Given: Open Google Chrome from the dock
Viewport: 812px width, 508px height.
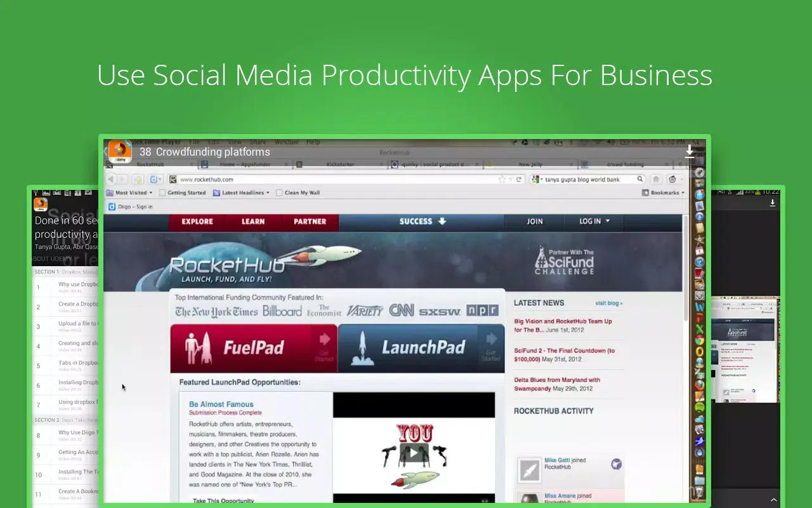Looking at the screenshot, I should [x=700, y=340].
